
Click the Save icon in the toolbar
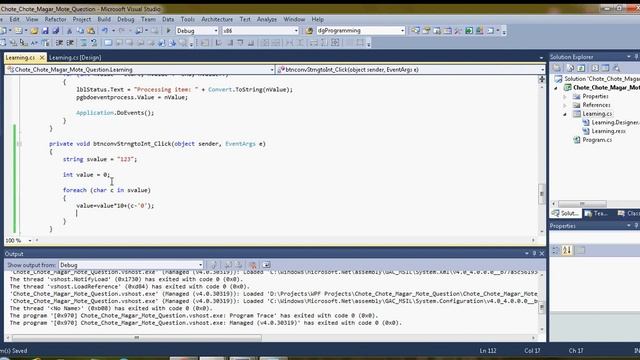(45, 31)
